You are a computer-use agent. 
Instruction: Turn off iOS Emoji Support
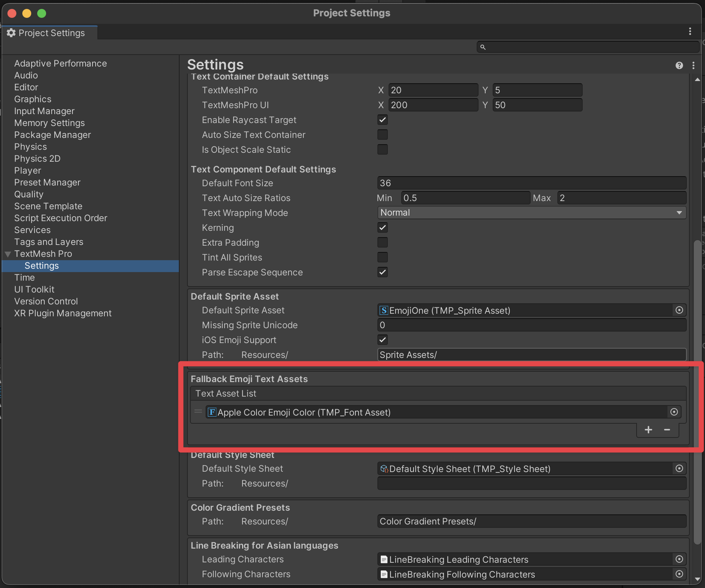[x=382, y=340]
